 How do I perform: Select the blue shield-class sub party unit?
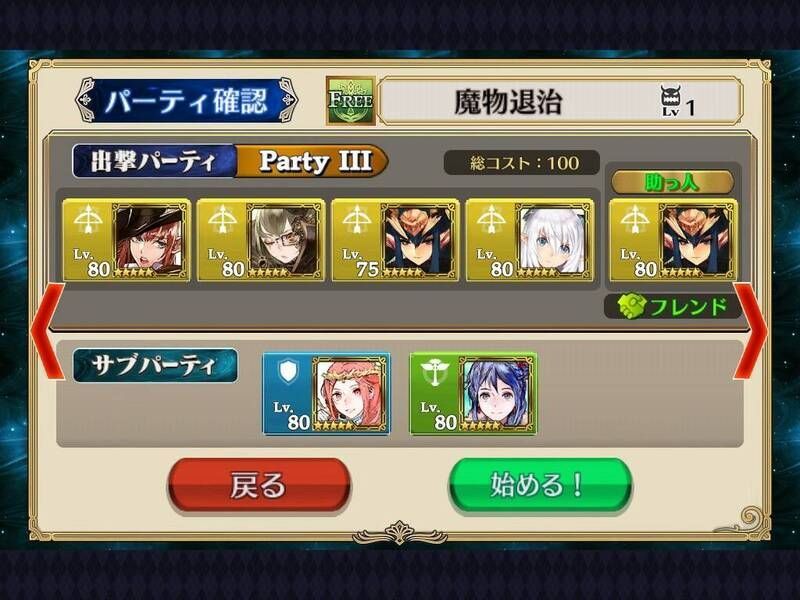click(x=327, y=393)
